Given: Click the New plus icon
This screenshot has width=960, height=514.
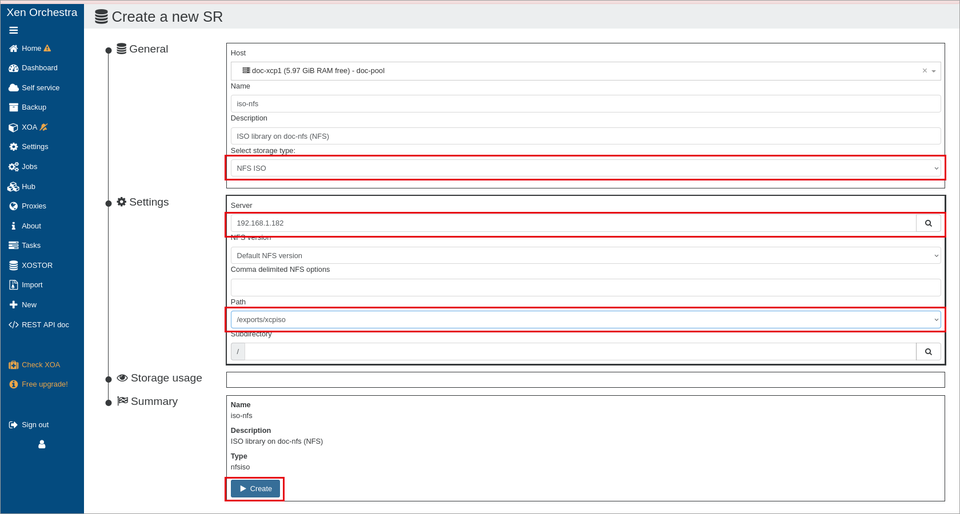Looking at the screenshot, I should pyautogui.click(x=13, y=305).
